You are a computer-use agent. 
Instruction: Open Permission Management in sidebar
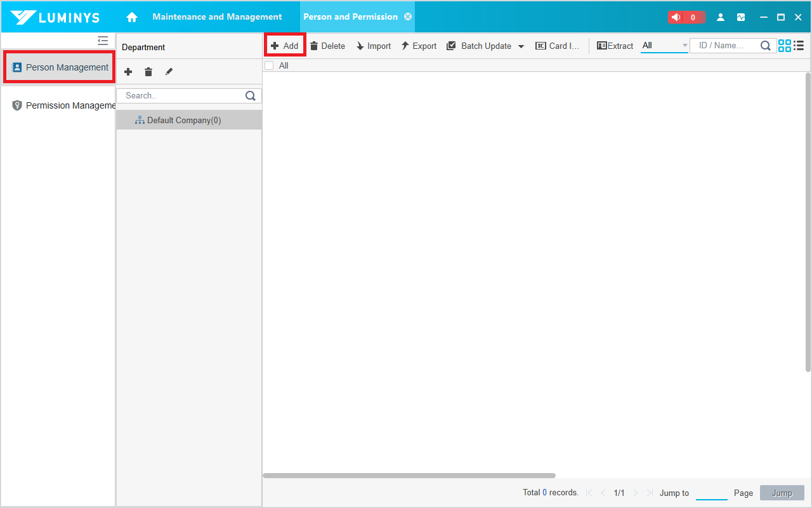click(x=63, y=105)
